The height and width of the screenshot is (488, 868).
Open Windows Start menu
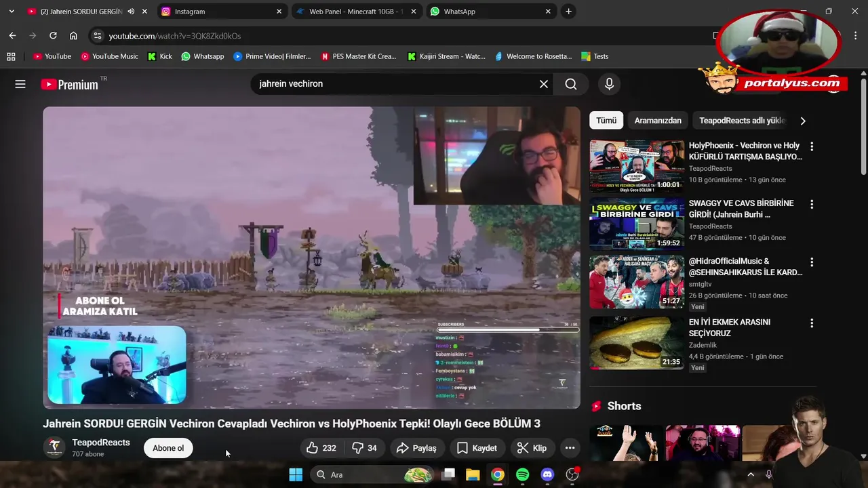[x=296, y=474]
